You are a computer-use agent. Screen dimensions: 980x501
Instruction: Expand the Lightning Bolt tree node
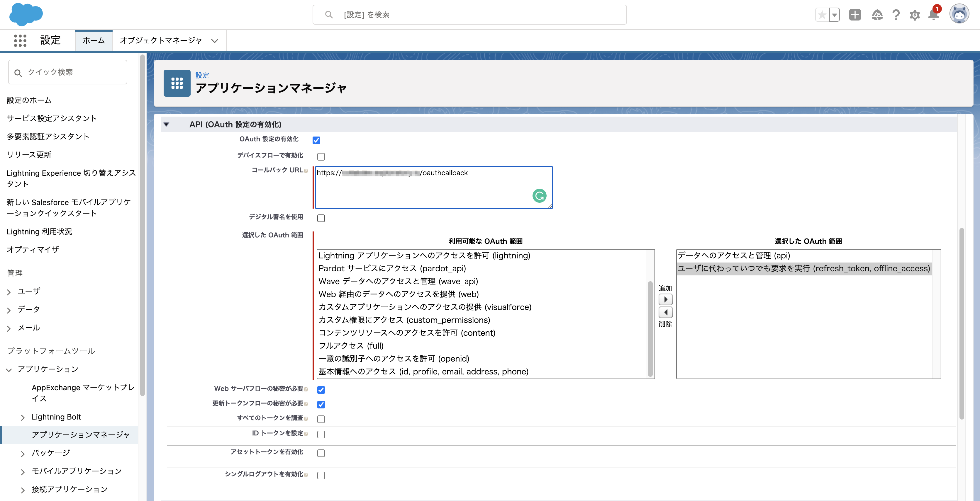23,418
